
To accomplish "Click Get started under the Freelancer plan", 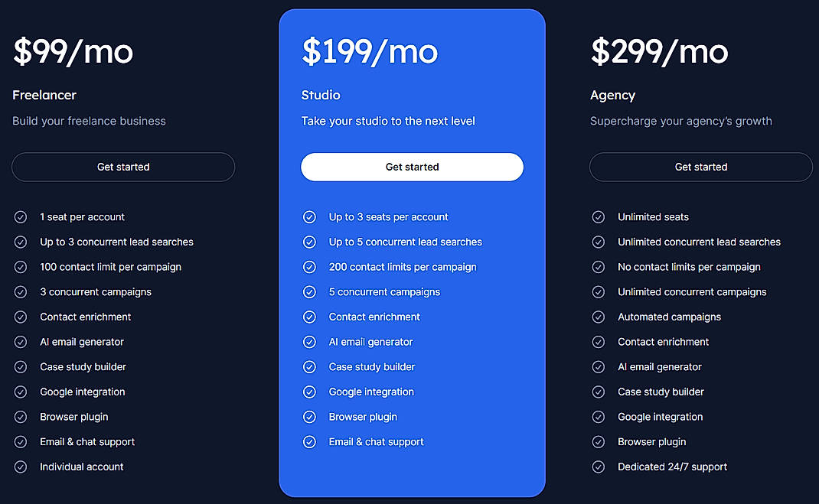I will [x=122, y=167].
